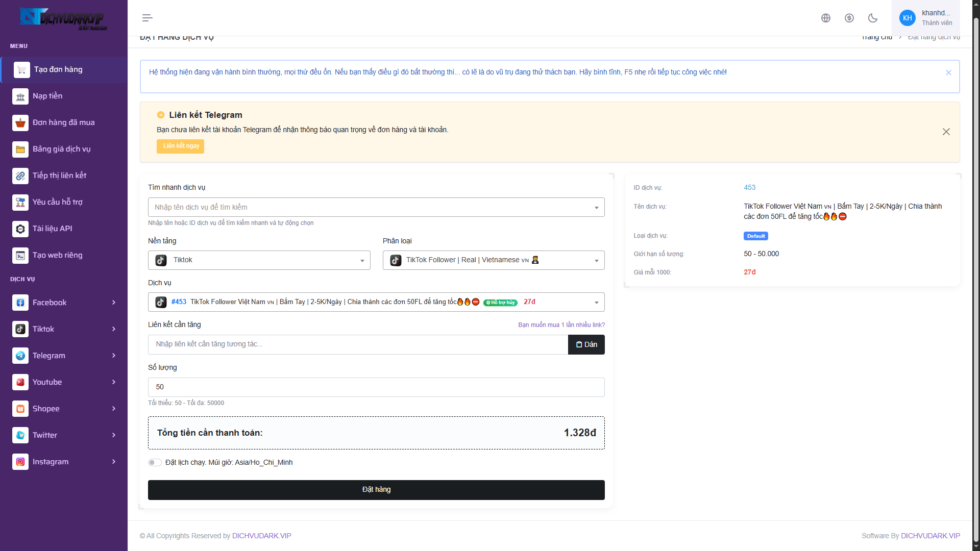
Task: Click the Số lượng quantity field
Action: click(376, 387)
